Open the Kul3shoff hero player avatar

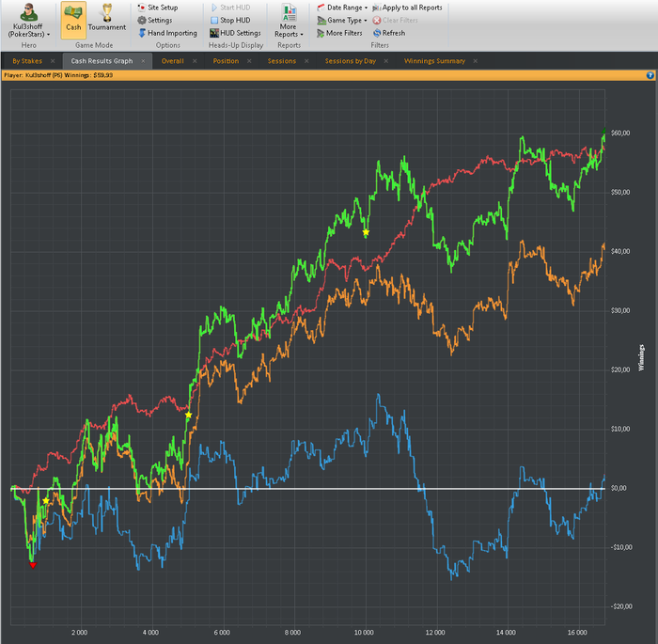point(28,12)
